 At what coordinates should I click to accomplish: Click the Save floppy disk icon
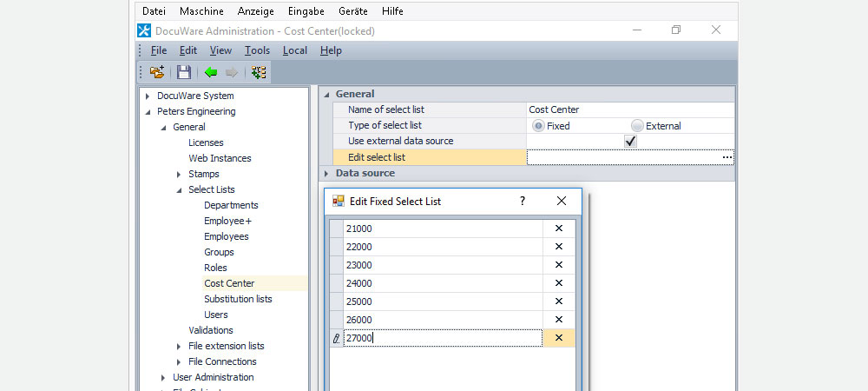(184, 72)
